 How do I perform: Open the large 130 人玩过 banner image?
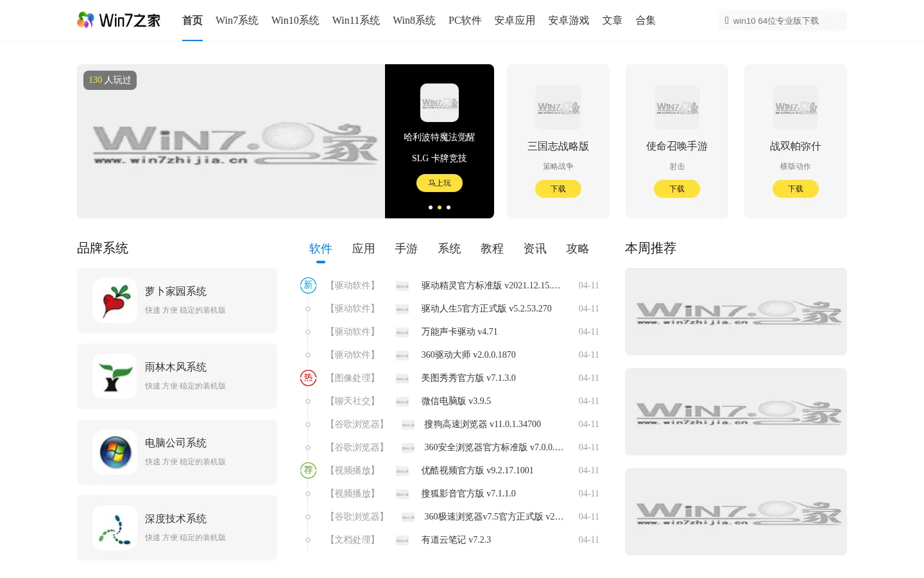click(231, 141)
